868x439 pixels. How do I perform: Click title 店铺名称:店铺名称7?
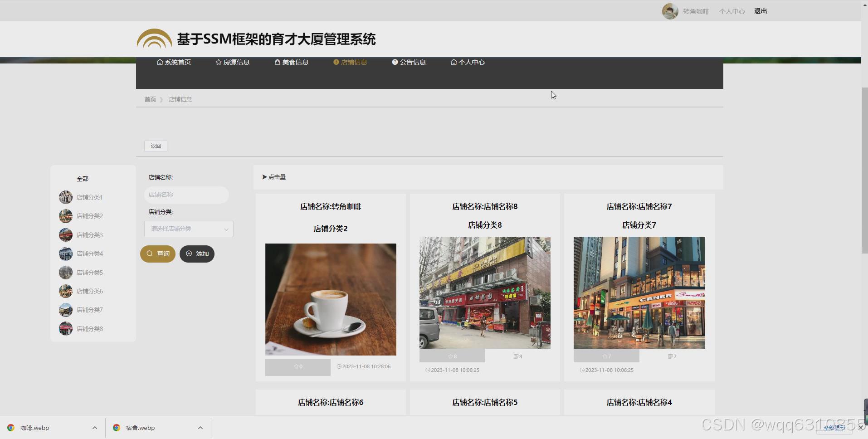point(639,207)
